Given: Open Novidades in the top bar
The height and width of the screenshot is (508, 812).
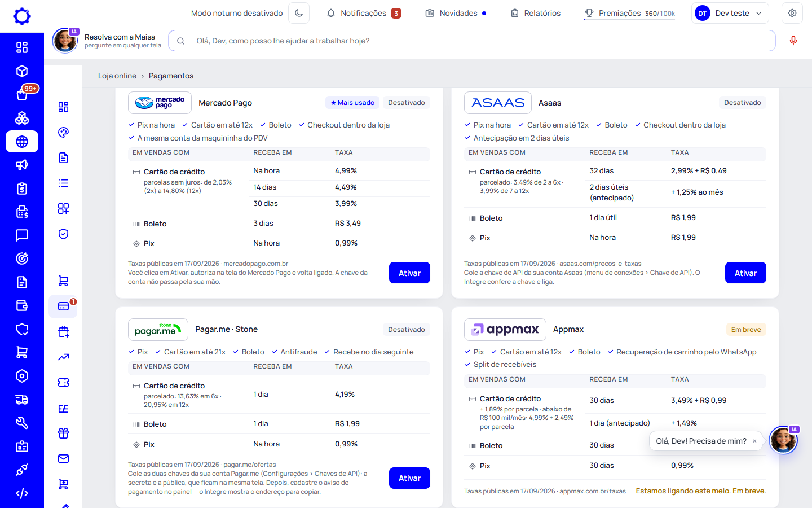Looking at the screenshot, I should (456, 13).
